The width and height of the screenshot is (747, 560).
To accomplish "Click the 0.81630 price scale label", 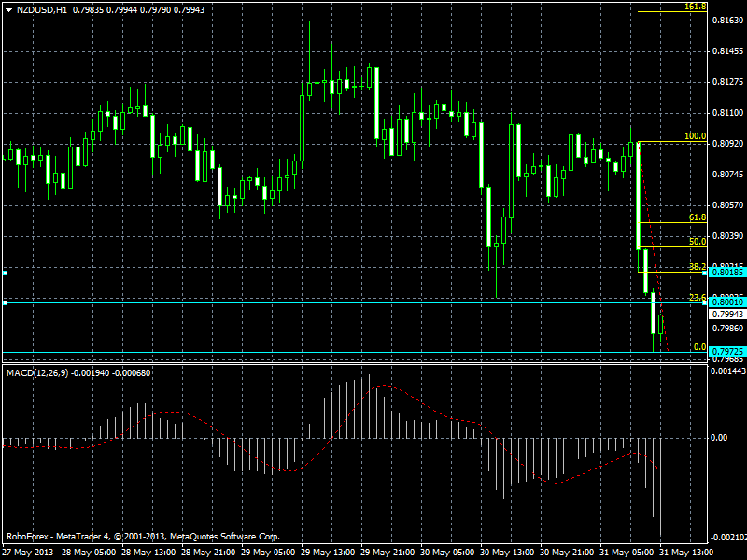I will coord(727,20).
